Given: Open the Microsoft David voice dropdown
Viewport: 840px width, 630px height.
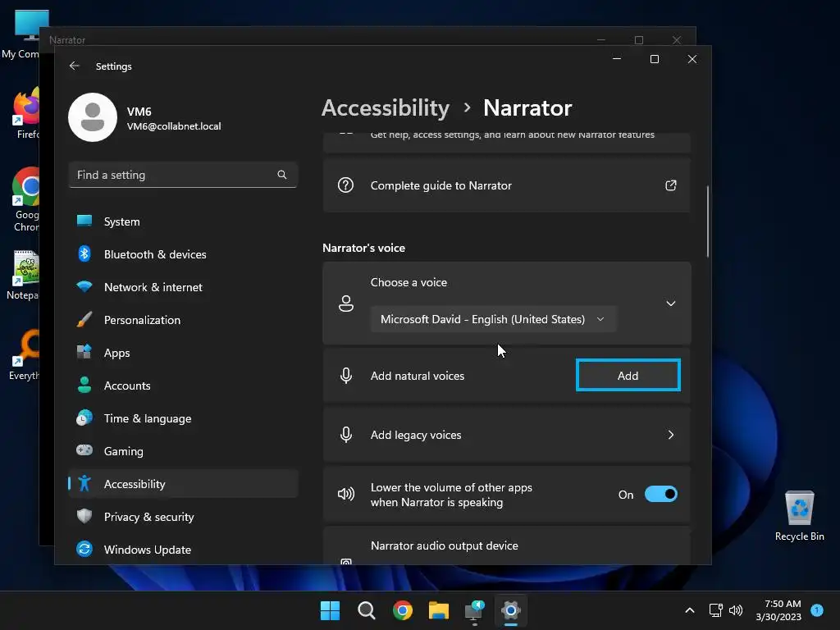Looking at the screenshot, I should [x=493, y=319].
